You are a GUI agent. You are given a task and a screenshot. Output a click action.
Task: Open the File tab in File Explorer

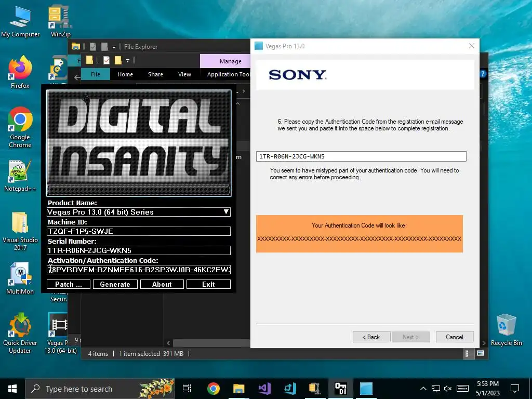(x=96, y=74)
